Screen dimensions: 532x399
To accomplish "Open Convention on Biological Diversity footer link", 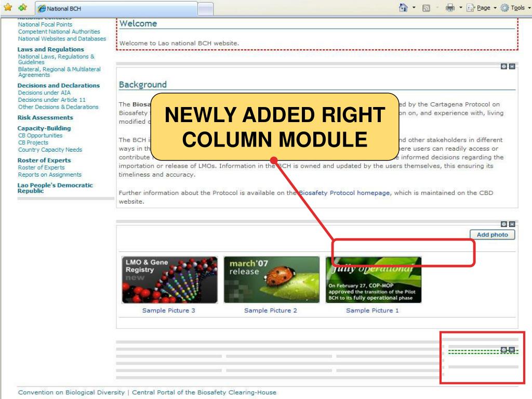I will pyautogui.click(x=71, y=393).
